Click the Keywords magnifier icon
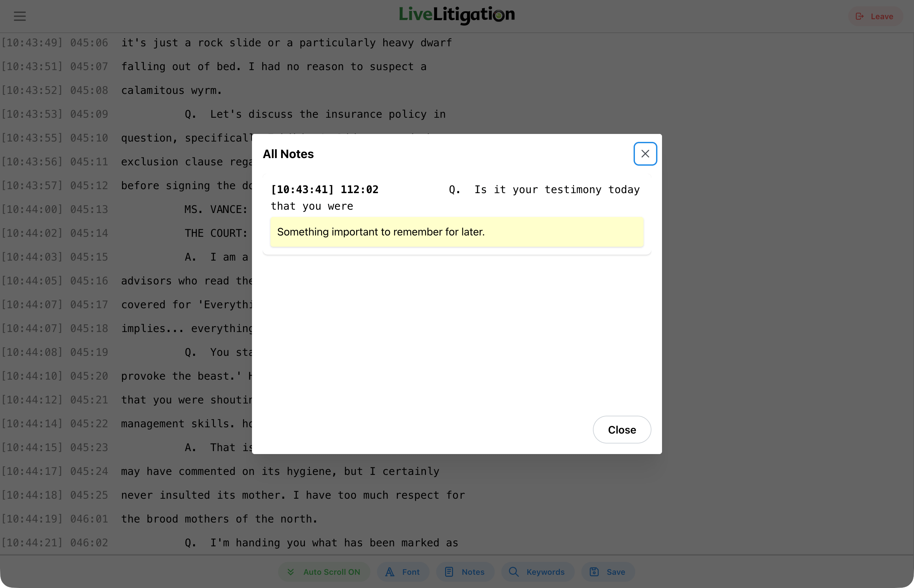Image resolution: width=914 pixels, height=588 pixels. tap(514, 571)
